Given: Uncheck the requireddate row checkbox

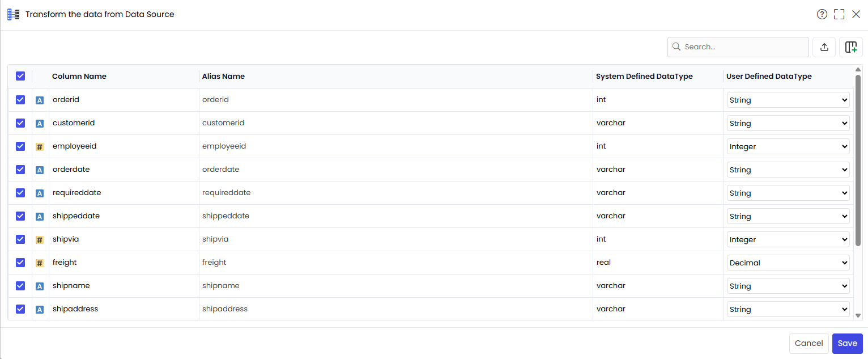Looking at the screenshot, I should click(20, 193).
